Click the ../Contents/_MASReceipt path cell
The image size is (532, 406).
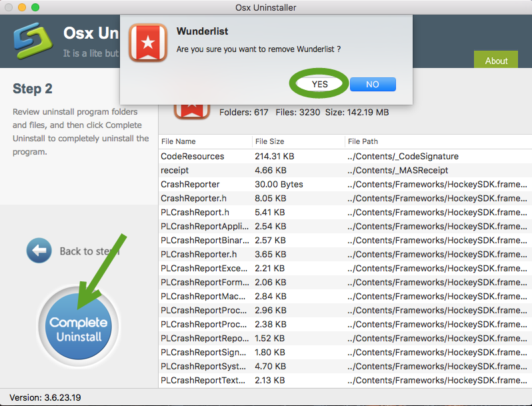click(x=397, y=170)
